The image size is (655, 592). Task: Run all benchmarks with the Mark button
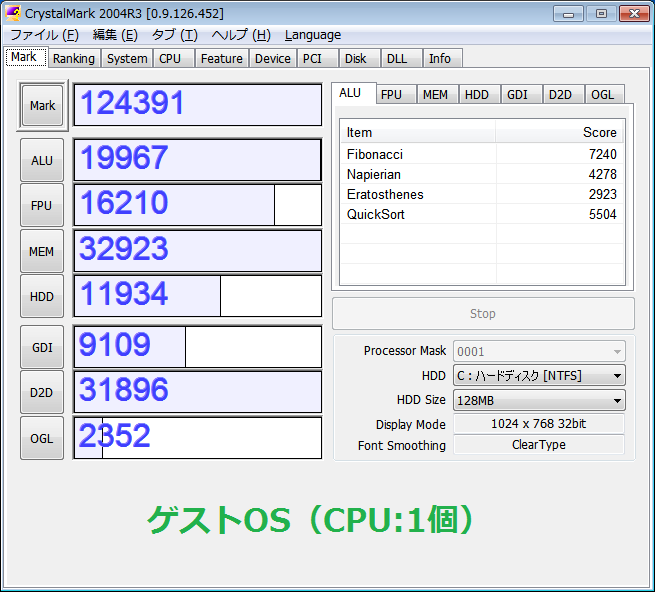click(x=42, y=105)
